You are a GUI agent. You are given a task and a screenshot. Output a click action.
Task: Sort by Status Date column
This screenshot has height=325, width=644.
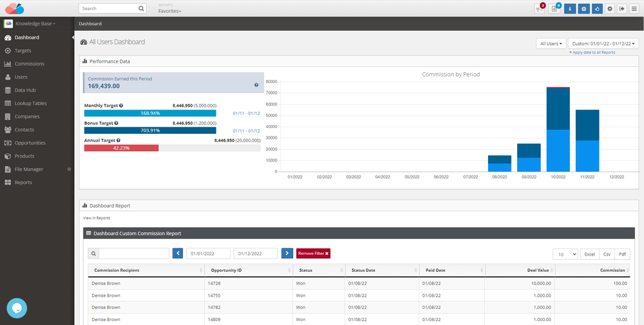(382, 270)
